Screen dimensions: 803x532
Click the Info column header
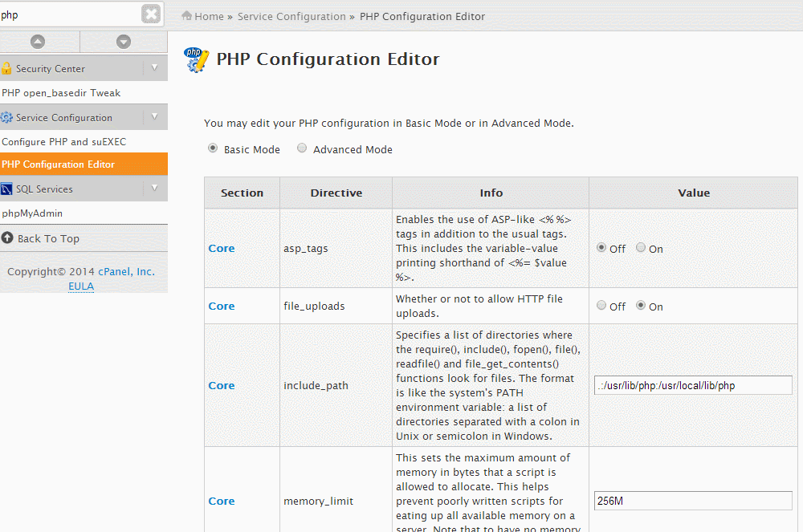491,193
